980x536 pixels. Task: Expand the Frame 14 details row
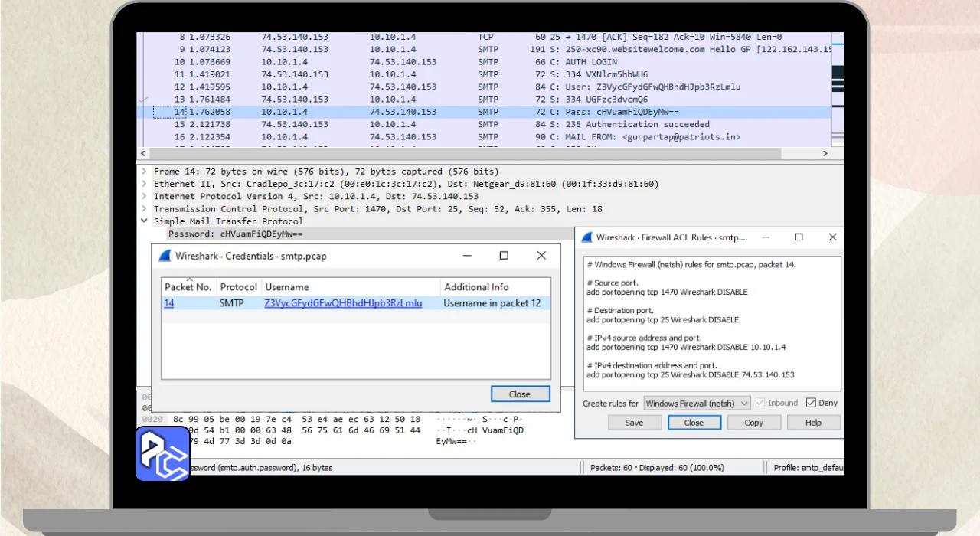tap(144, 172)
